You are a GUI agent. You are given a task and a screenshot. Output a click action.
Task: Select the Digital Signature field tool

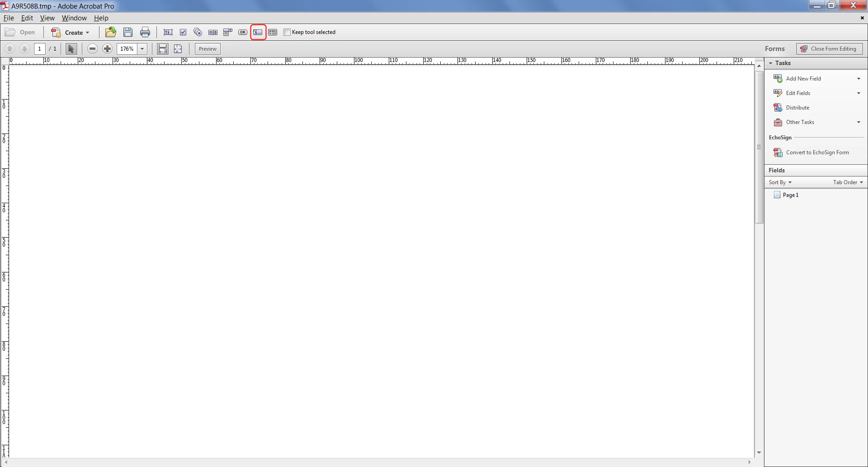pos(258,32)
